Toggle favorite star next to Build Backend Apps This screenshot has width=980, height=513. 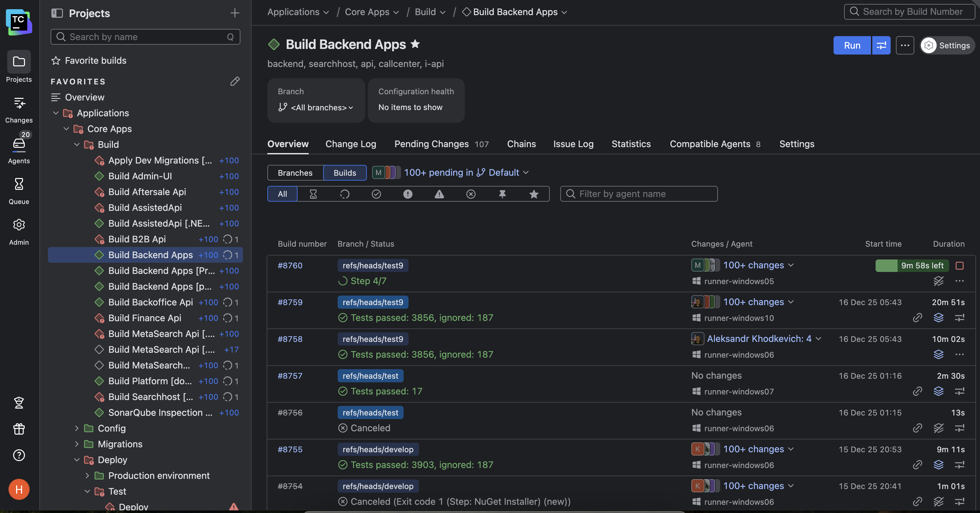[415, 44]
